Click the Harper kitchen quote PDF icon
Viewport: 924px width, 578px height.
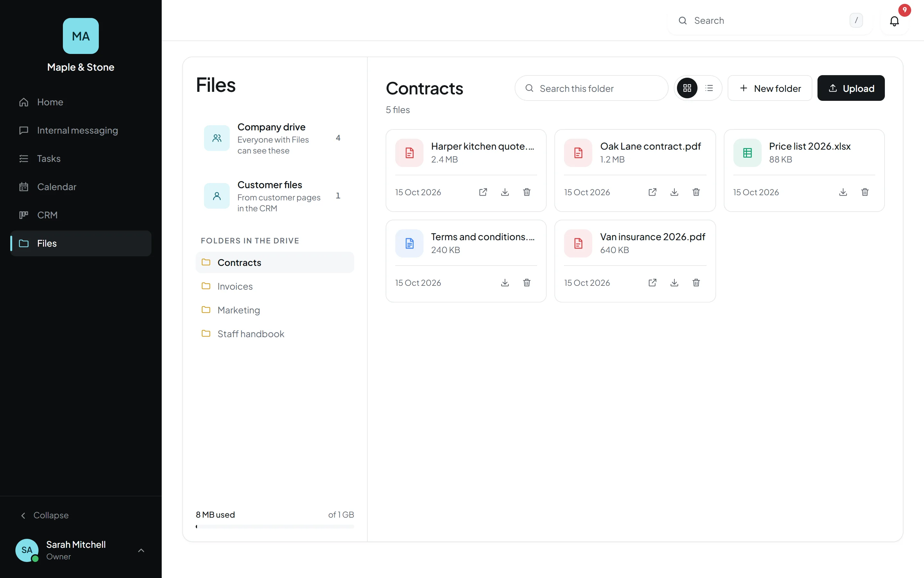pos(409,153)
